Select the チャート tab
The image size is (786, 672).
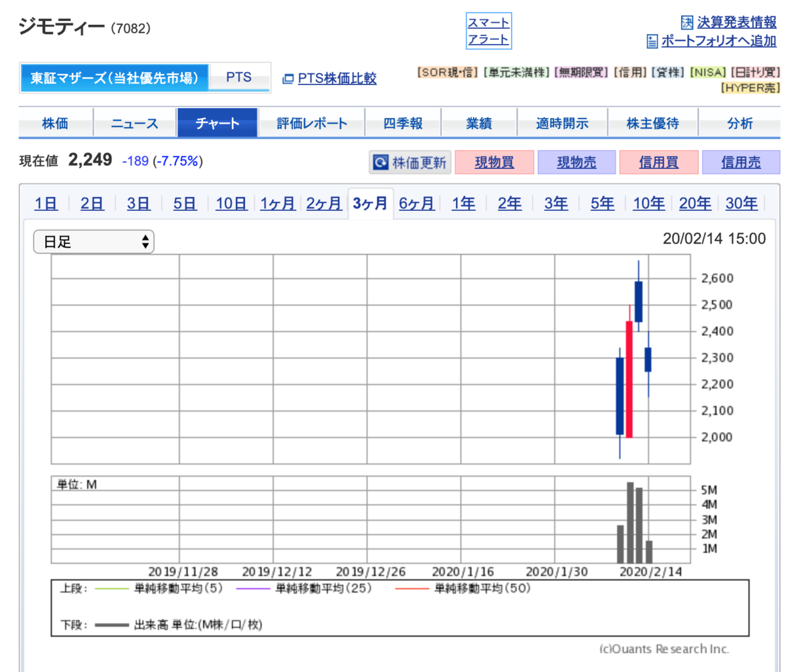(217, 123)
